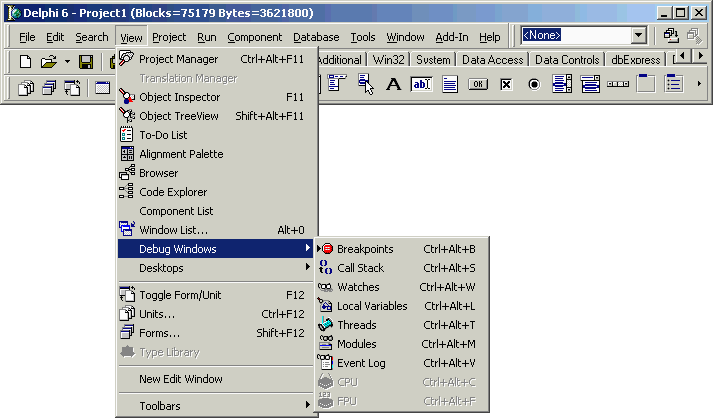
Task: Select the ListBox component icon
Action: pos(562,84)
